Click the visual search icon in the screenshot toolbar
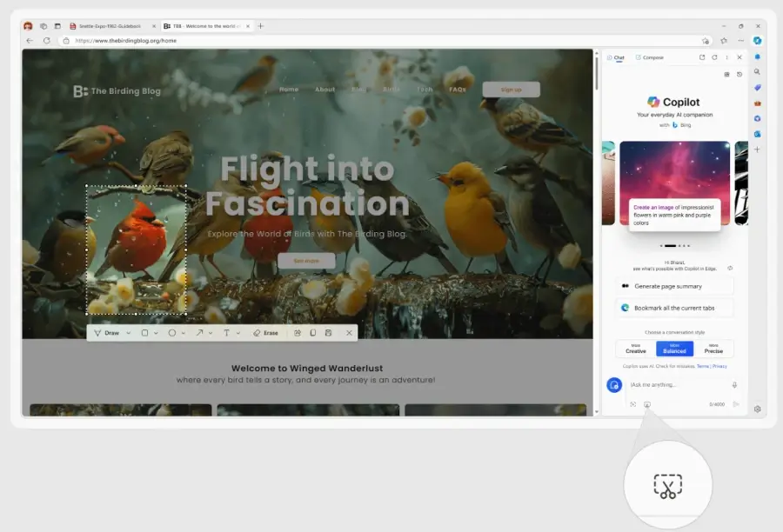Screen dimensions: 783x532 298,333
